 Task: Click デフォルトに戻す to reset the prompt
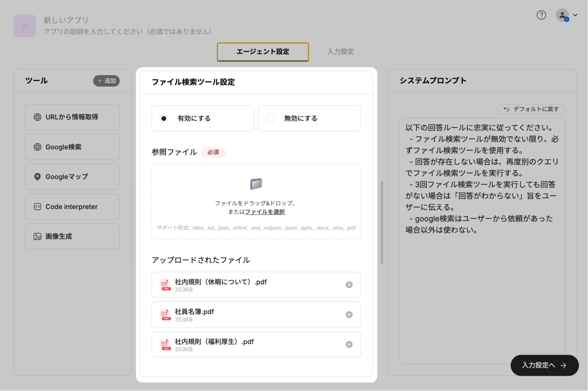(x=531, y=109)
